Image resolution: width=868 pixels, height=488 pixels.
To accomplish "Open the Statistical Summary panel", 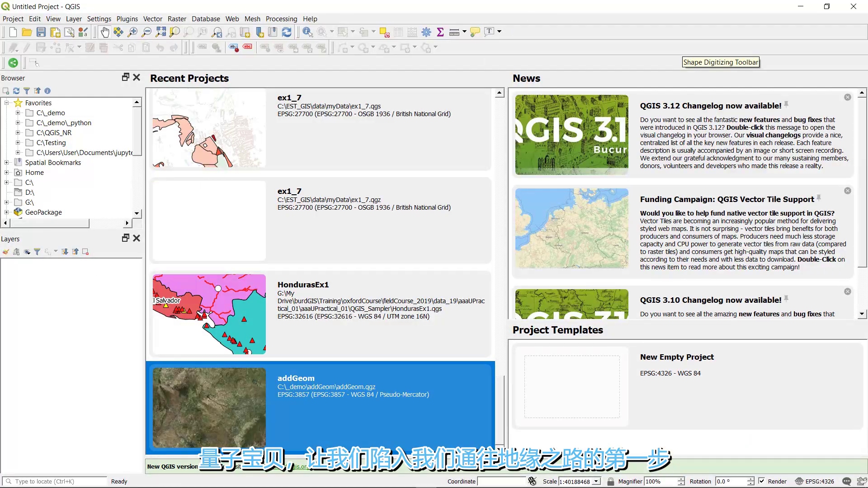I will tap(440, 32).
